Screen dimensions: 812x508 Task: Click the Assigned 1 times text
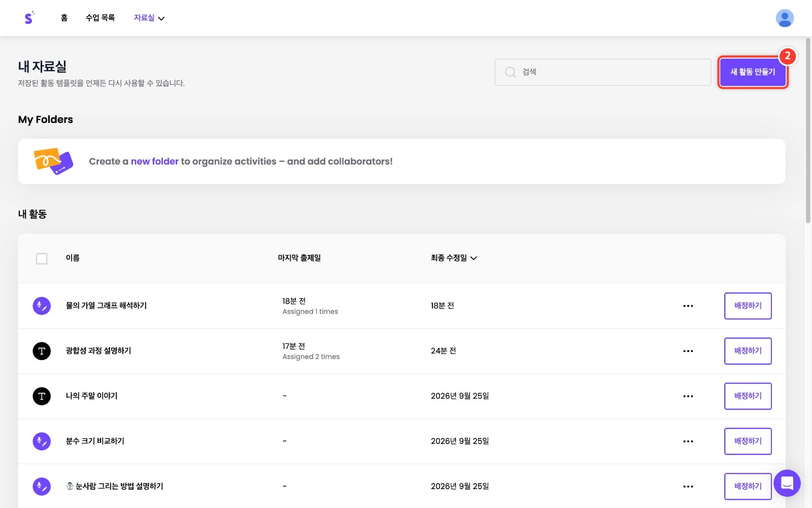[310, 312]
